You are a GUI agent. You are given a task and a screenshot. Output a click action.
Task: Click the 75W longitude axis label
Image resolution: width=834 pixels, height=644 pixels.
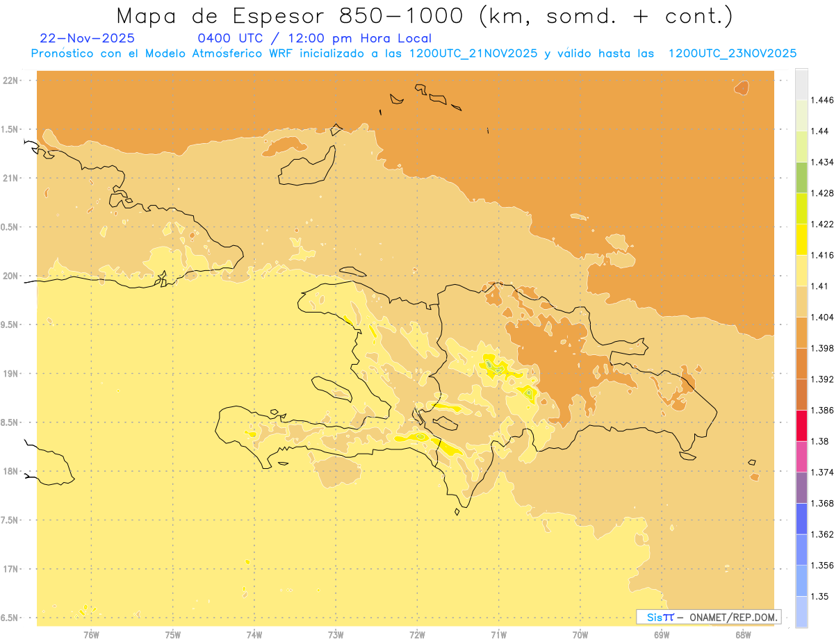(173, 634)
